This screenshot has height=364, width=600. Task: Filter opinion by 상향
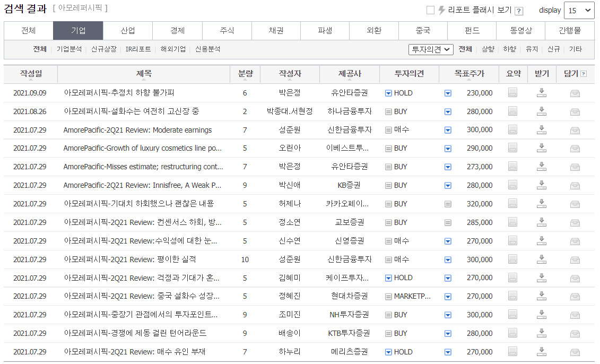click(488, 49)
